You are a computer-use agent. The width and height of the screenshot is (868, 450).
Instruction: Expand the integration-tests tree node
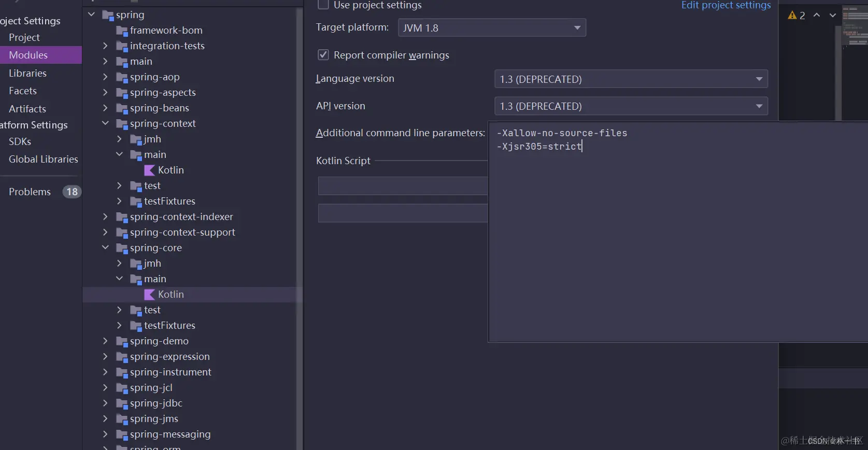pyautogui.click(x=105, y=46)
